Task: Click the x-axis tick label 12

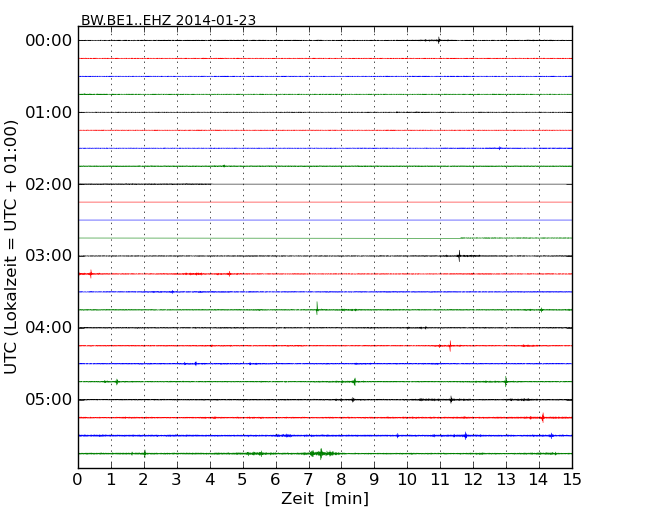Action: tap(473, 479)
